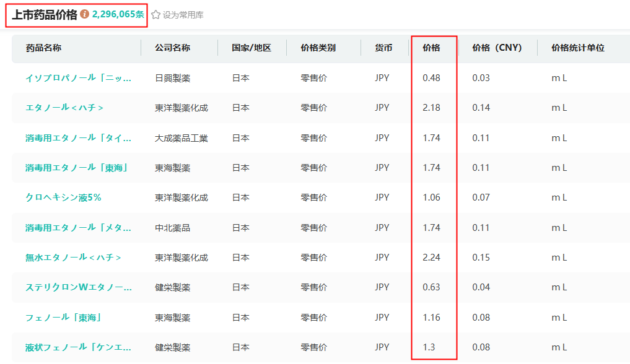630x364 pixels.
Task: Click price value 1.06
Action: pyautogui.click(x=431, y=197)
